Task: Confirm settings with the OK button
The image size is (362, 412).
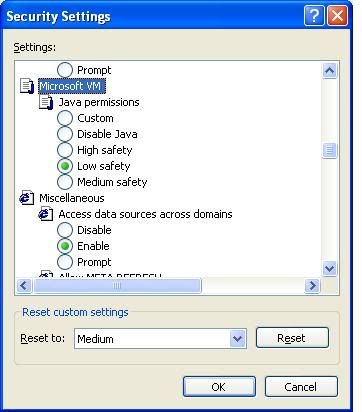Action: [219, 387]
